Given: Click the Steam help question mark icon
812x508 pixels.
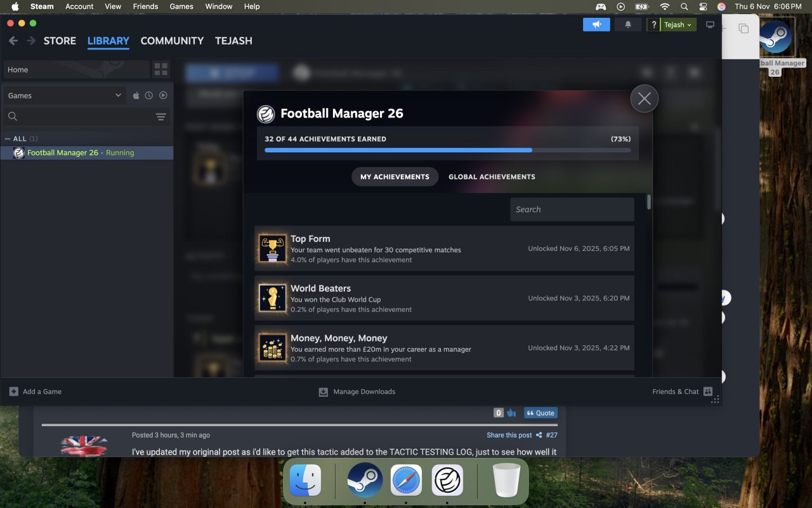Looking at the screenshot, I should pos(654,25).
